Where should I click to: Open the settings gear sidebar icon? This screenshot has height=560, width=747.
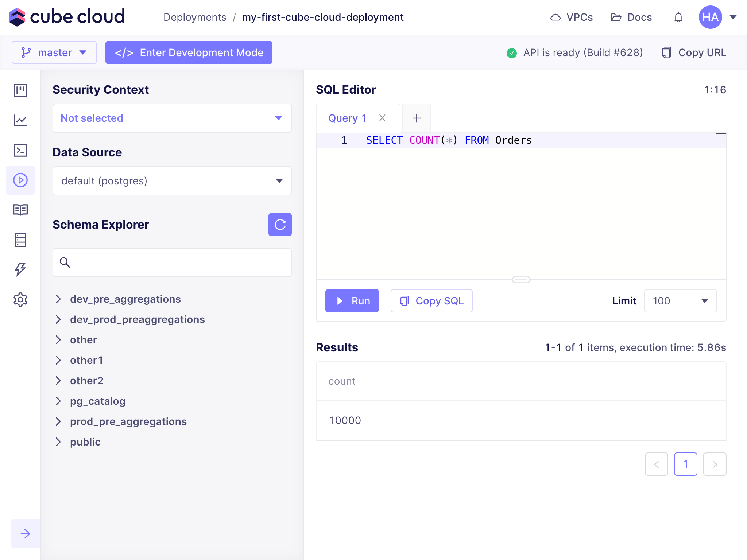(20, 299)
